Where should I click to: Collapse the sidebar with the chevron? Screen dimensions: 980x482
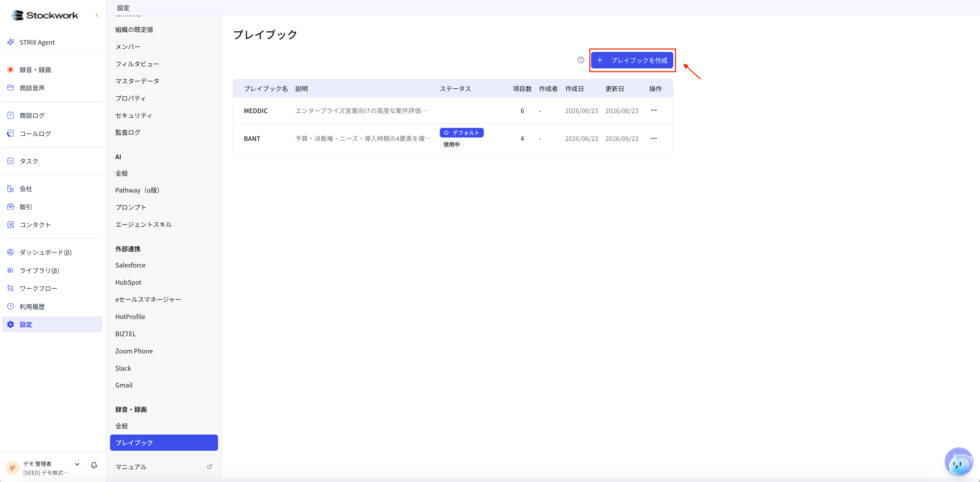pyautogui.click(x=97, y=15)
